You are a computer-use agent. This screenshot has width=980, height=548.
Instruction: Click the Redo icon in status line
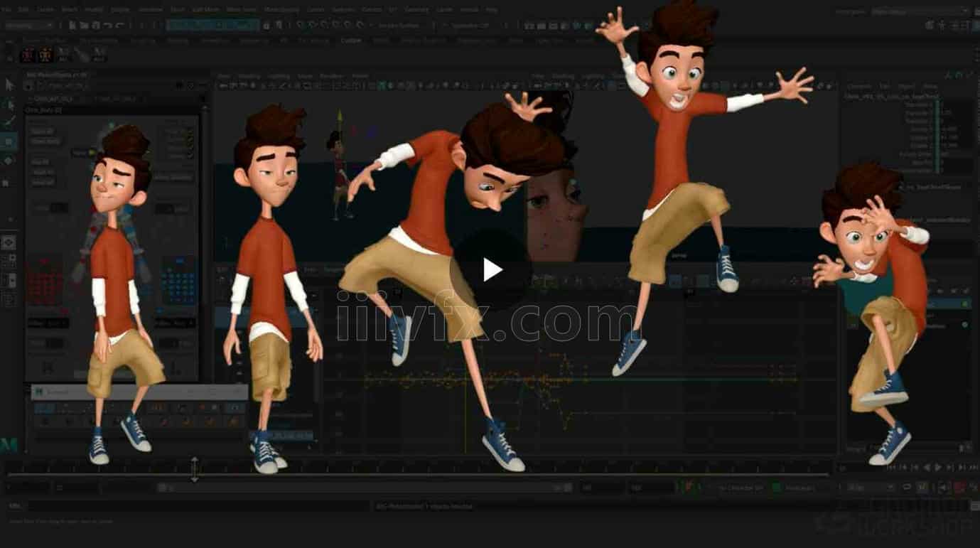(119, 25)
